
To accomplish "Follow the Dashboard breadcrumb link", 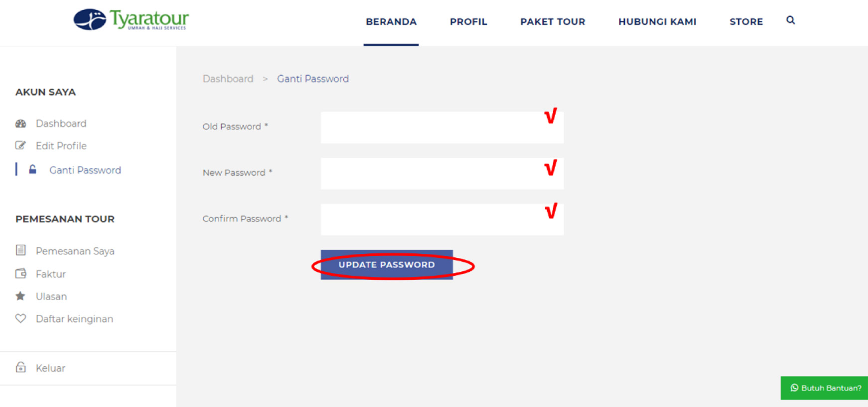I will [228, 79].
